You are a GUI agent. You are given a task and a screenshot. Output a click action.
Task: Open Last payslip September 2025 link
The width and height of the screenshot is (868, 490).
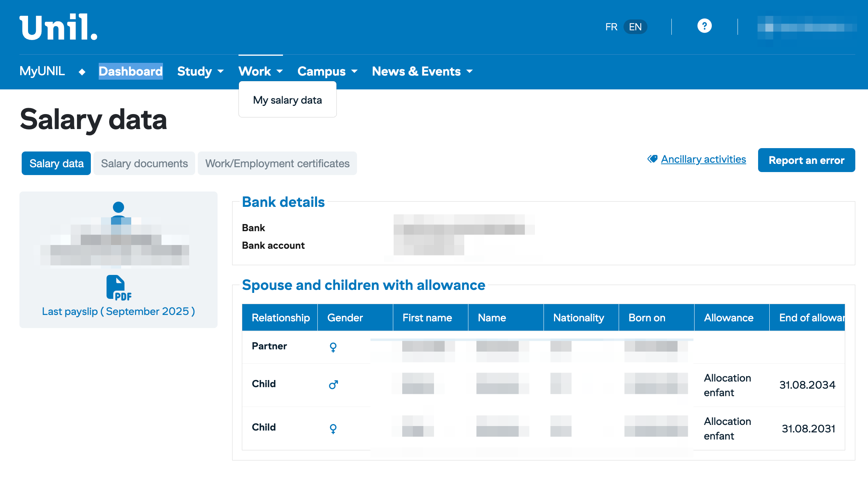[x=118, y=311]
